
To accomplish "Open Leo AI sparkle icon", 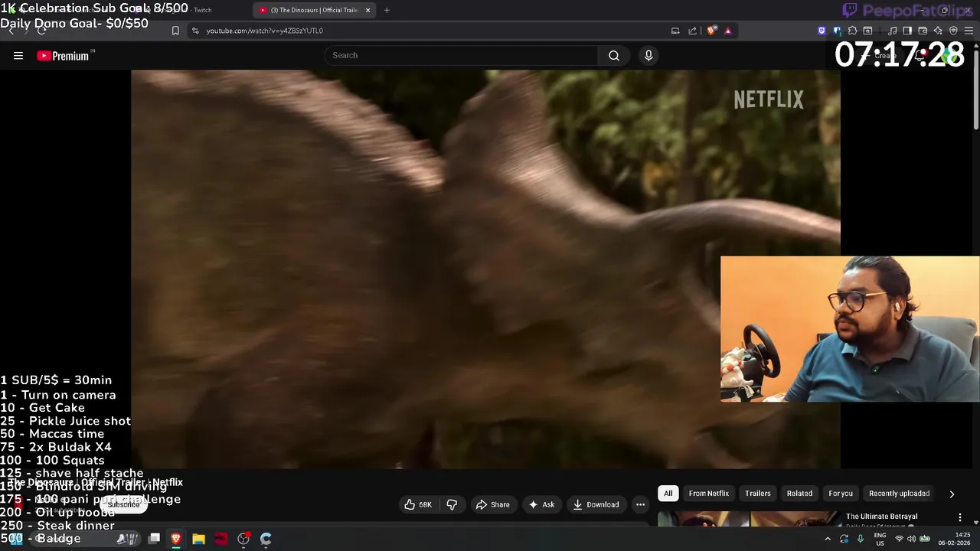I will click(x=938, y=31).
